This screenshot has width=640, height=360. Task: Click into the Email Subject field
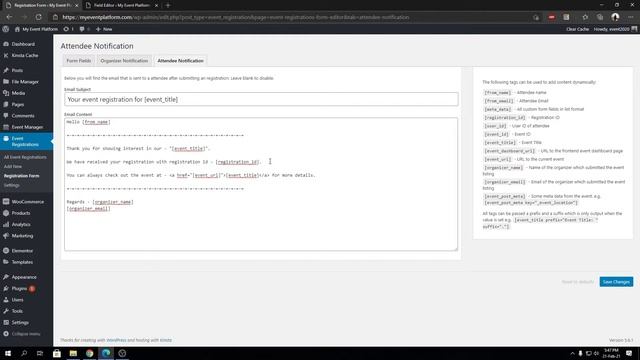(261, 100)
